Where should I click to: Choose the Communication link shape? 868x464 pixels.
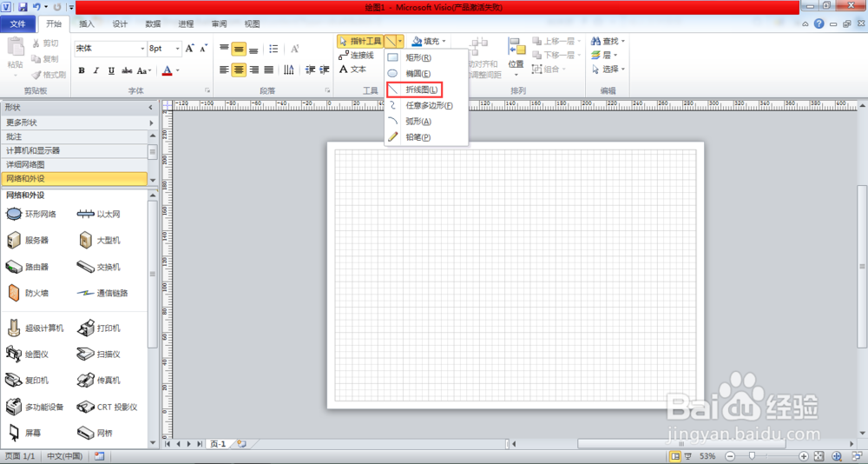(102, 293)
